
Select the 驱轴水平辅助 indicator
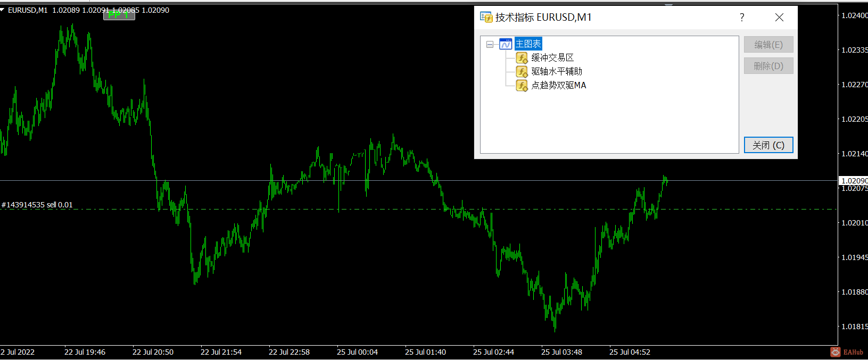(557, 71)
